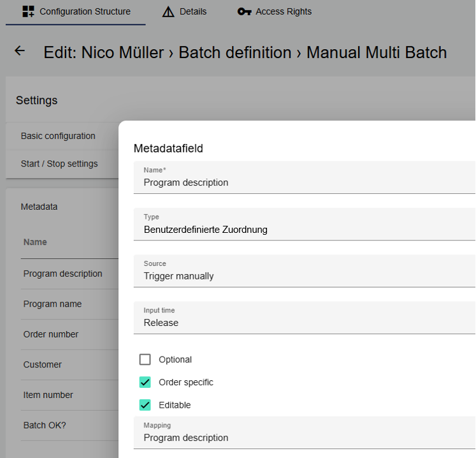Click the Access Rights key icon

click(x=244, y=11)
